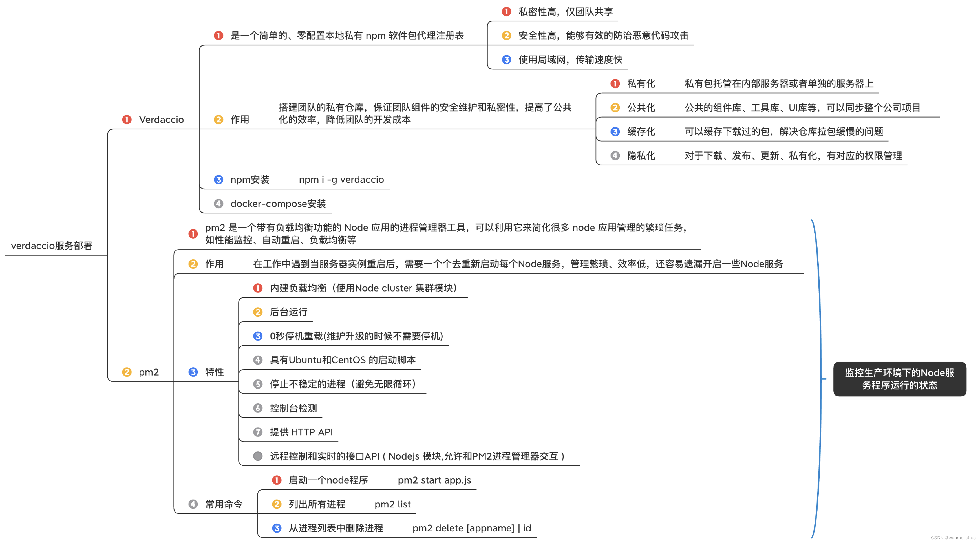
Task: Select the 特性 node
Action: (214, 372)
